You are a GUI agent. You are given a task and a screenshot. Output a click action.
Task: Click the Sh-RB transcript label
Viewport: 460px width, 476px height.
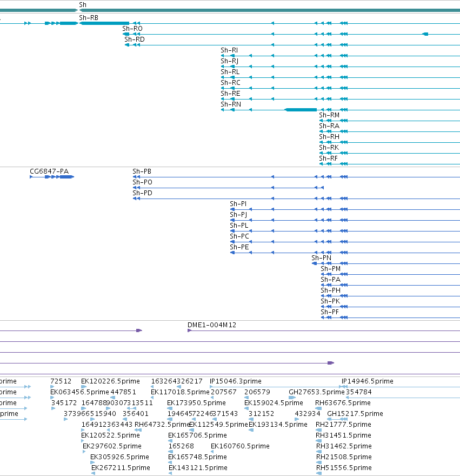coord(89,18)
